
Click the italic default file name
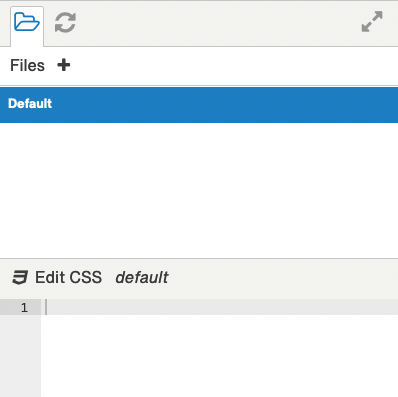[142, 277]
